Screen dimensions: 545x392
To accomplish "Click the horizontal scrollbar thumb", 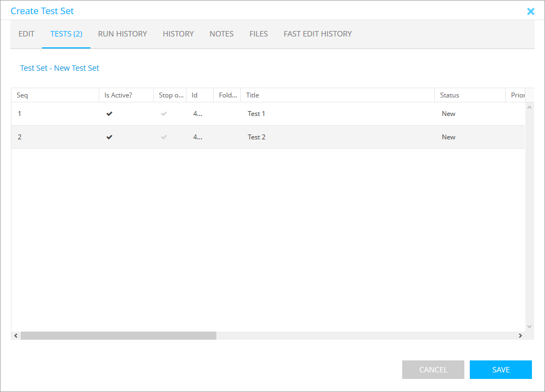I will coord(118,336).
